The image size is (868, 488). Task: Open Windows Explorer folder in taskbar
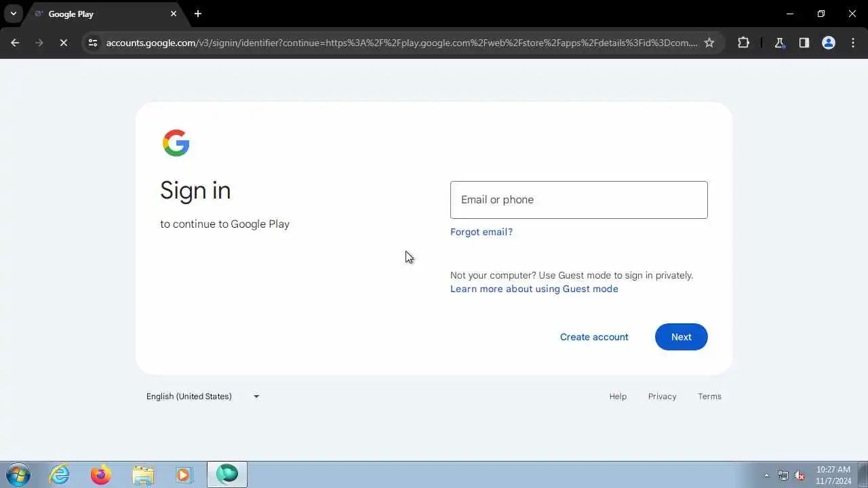[x=143, y=475]
